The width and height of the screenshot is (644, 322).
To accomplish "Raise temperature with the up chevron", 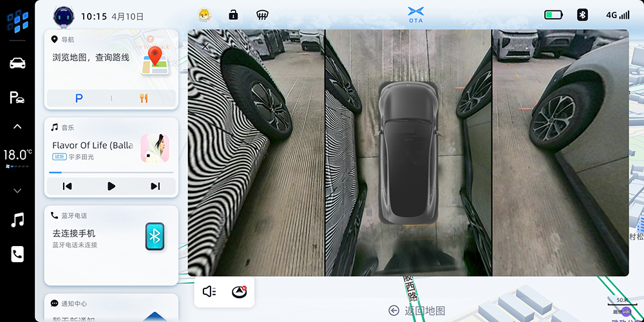I will (17, 127).
